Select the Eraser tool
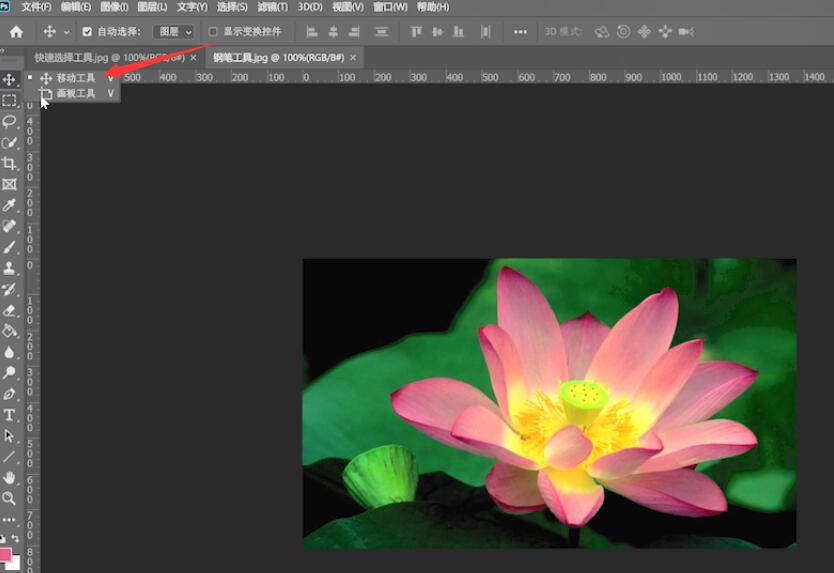Viewport: 834px width, 573px height. click(x=9, y=310)
